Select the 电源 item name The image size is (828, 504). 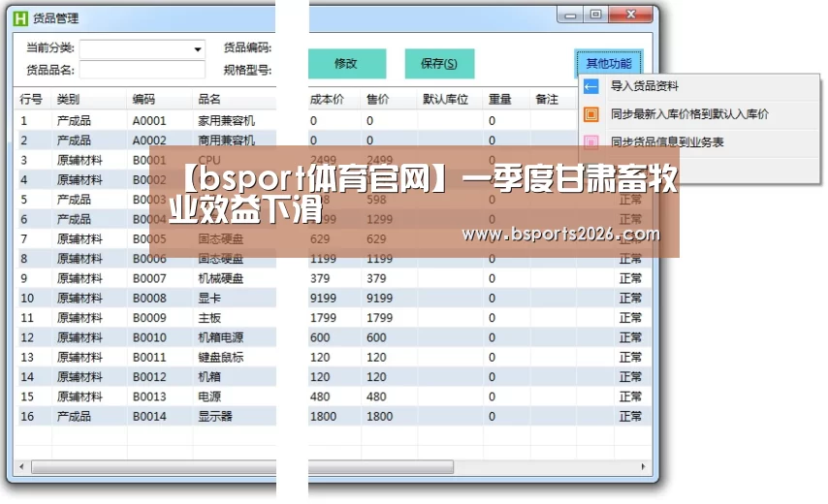click(209, 396)
